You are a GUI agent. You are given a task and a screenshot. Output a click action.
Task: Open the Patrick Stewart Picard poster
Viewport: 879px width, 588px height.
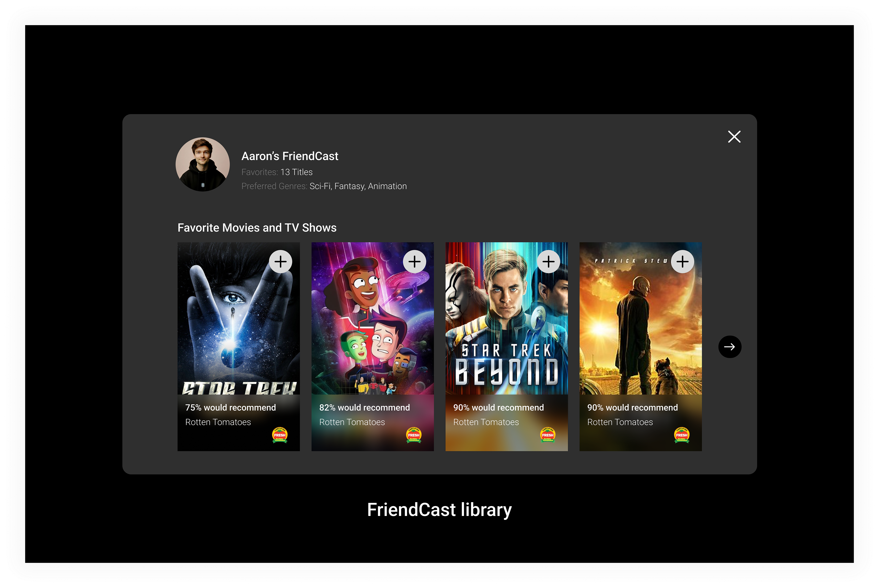(x=640, y=318)
